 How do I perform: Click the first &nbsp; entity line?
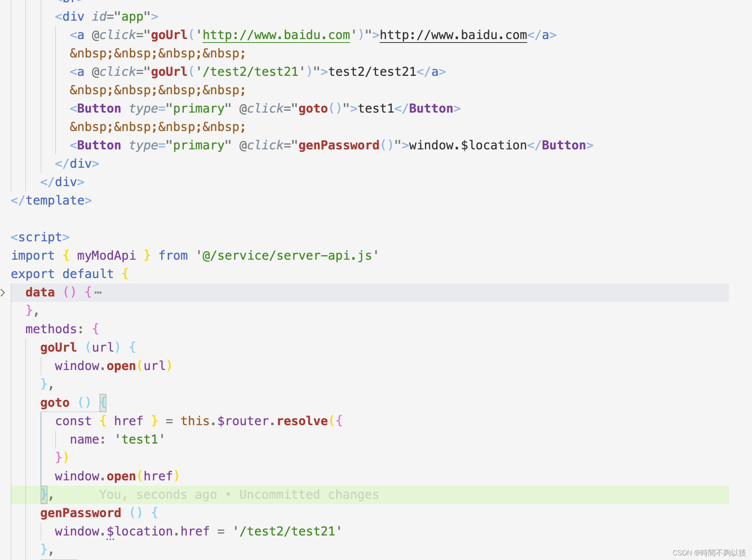click(157, 53)
